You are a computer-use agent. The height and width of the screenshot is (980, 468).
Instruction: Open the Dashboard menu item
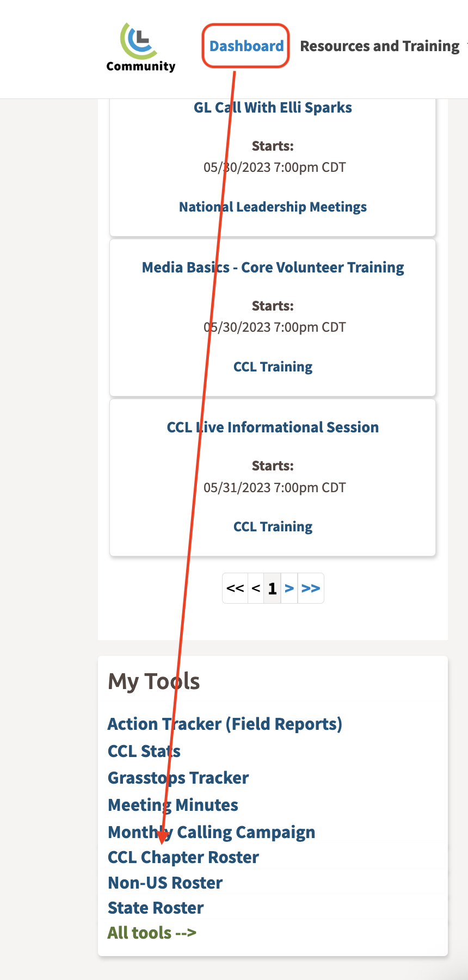tap(246, 46)
